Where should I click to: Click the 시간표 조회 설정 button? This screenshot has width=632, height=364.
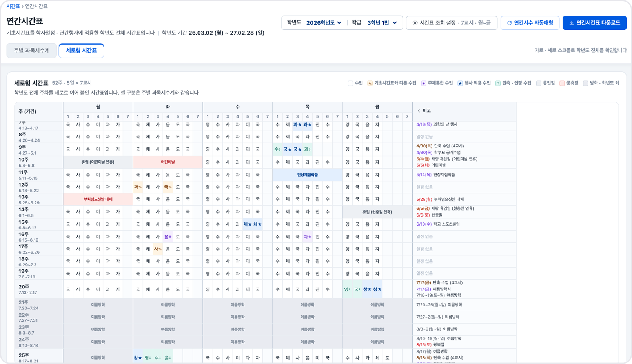click(452, 23)
